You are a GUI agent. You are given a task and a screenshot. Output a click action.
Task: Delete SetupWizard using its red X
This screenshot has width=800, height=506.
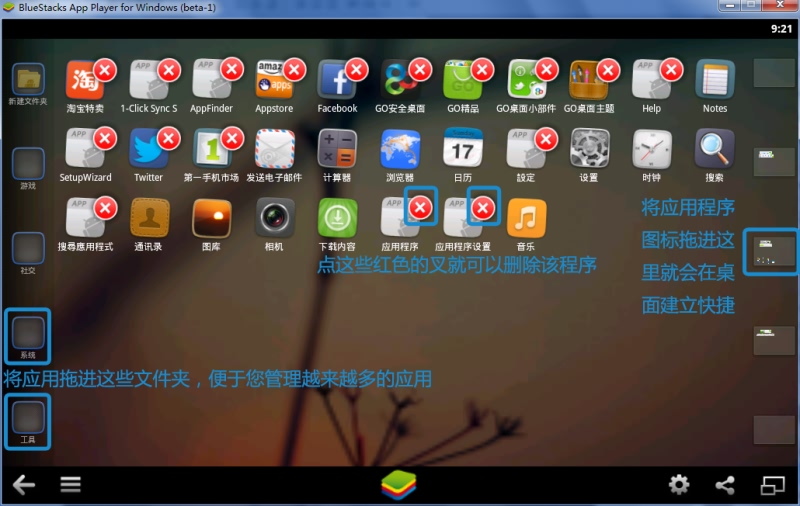tap(105, 139)
